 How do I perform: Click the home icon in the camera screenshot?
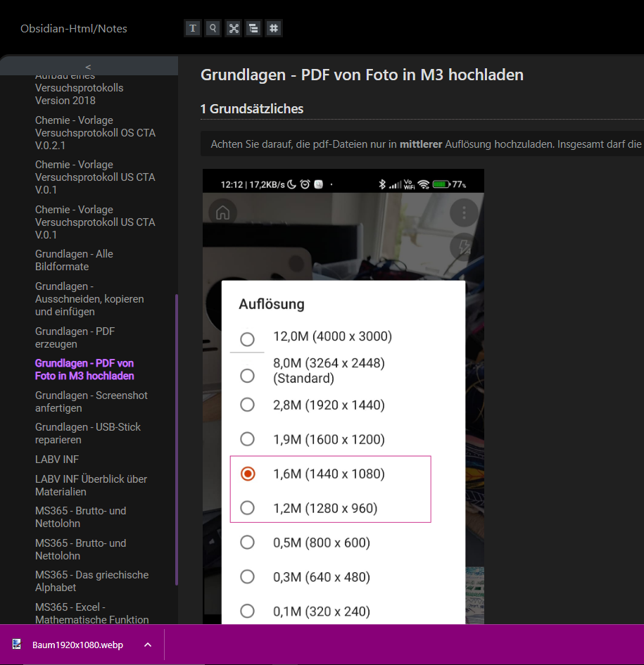click(222, 213)
